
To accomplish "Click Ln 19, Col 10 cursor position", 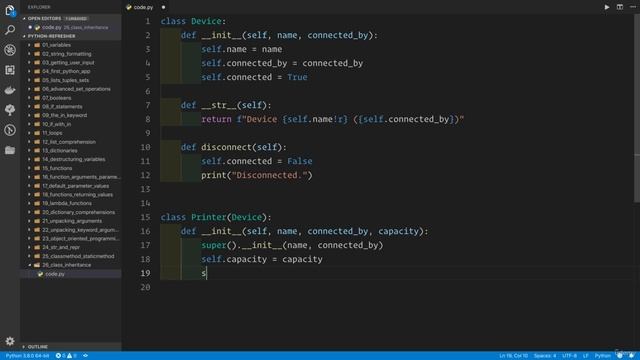I will point(513,356).
